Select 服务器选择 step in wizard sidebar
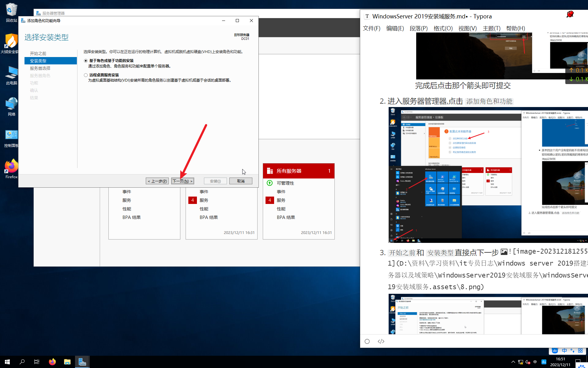Viewport: 588px width, 368px height. pos(40,68)
